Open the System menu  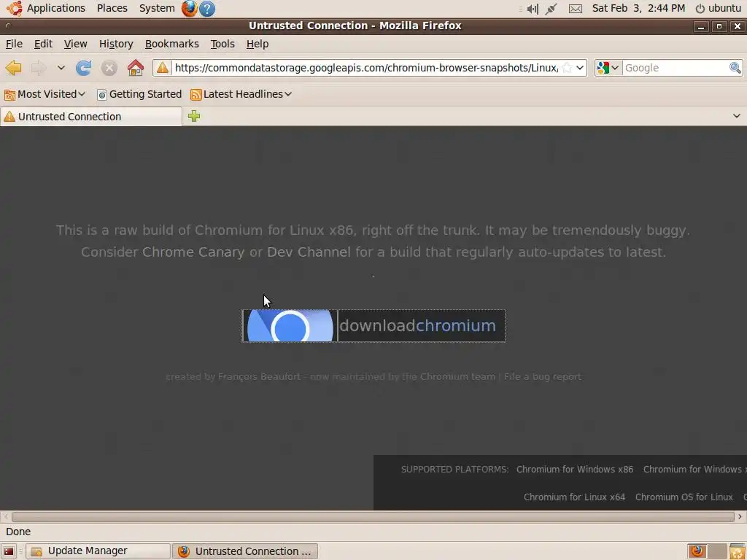click(157, 8)
